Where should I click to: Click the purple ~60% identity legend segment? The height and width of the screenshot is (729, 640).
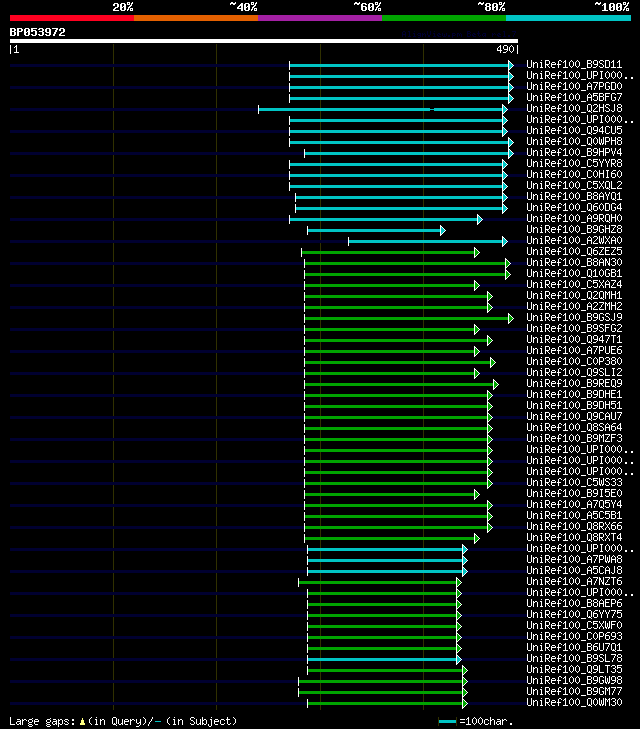320,18
